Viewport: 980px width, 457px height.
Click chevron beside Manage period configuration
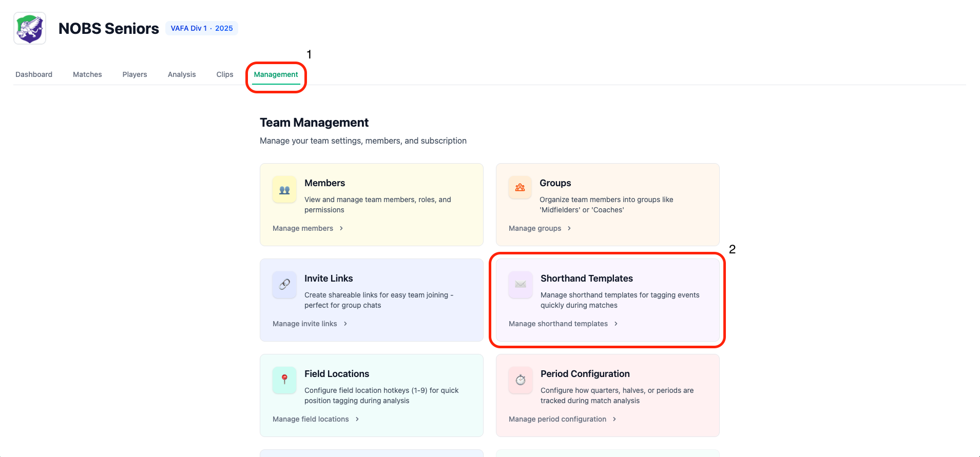(614, 419)
